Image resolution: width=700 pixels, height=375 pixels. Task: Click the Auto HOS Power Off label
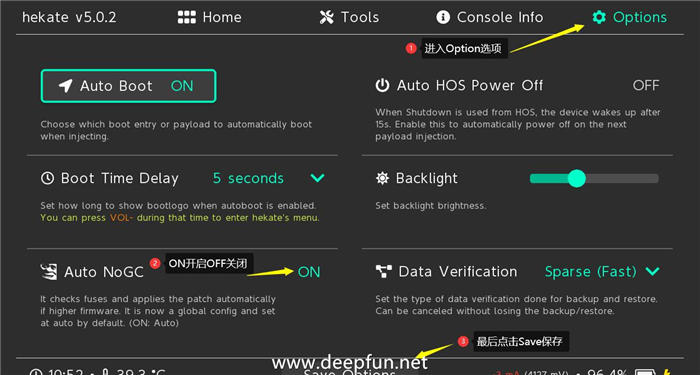470,85
